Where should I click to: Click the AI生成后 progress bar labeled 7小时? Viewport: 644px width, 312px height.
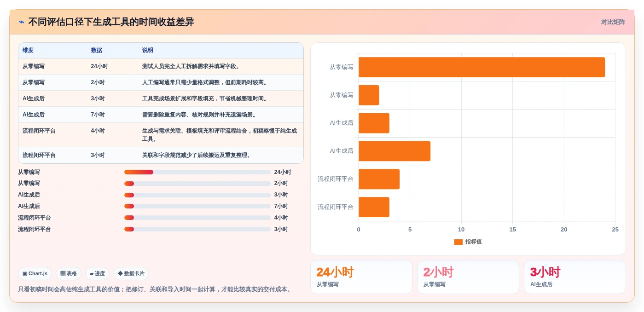point(197,206)
